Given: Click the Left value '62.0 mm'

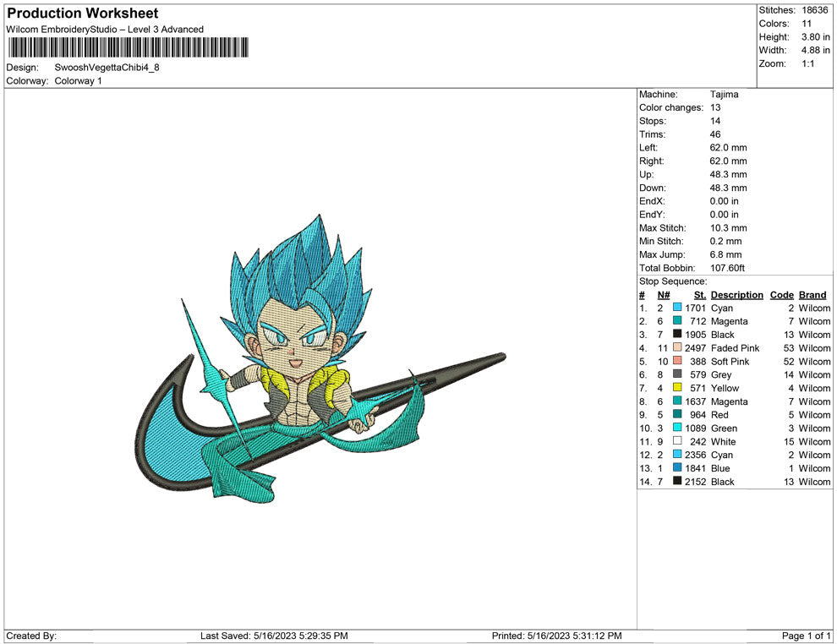Looking at the screenshot, I should tap(729, 148).
